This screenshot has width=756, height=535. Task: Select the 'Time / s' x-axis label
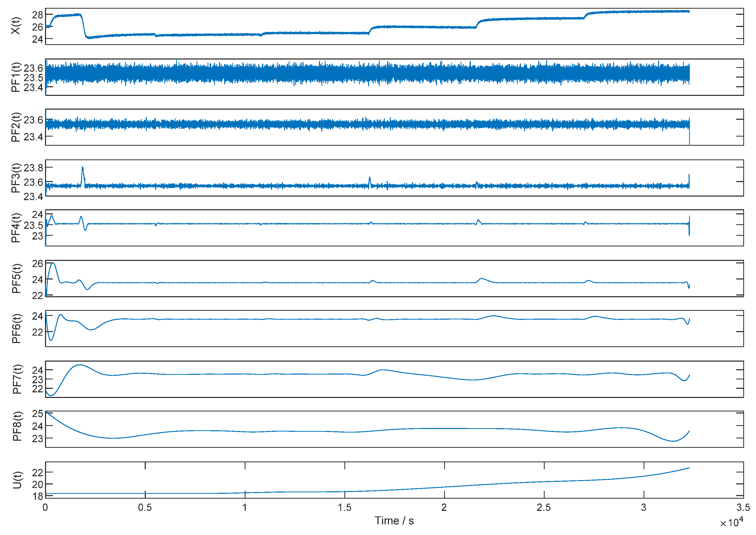tap(394, 521)
